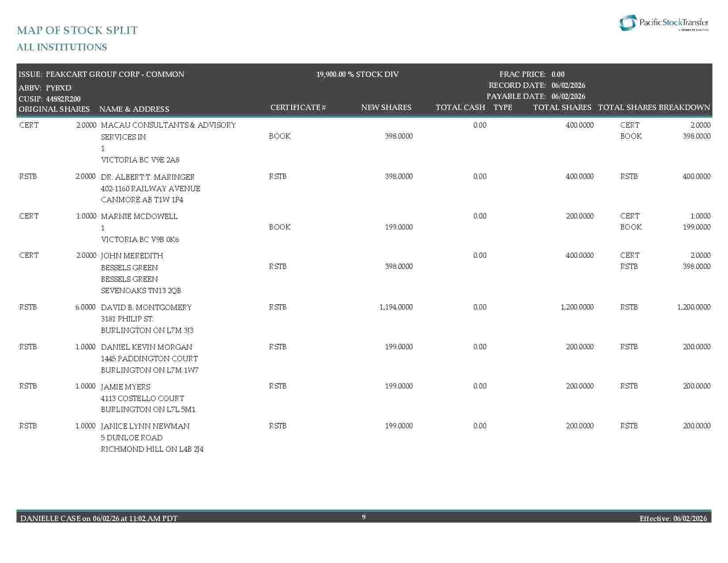Click the CANMORE AB T1W 1P4 line
Screen dimensions: 728x563
[142, 200]
